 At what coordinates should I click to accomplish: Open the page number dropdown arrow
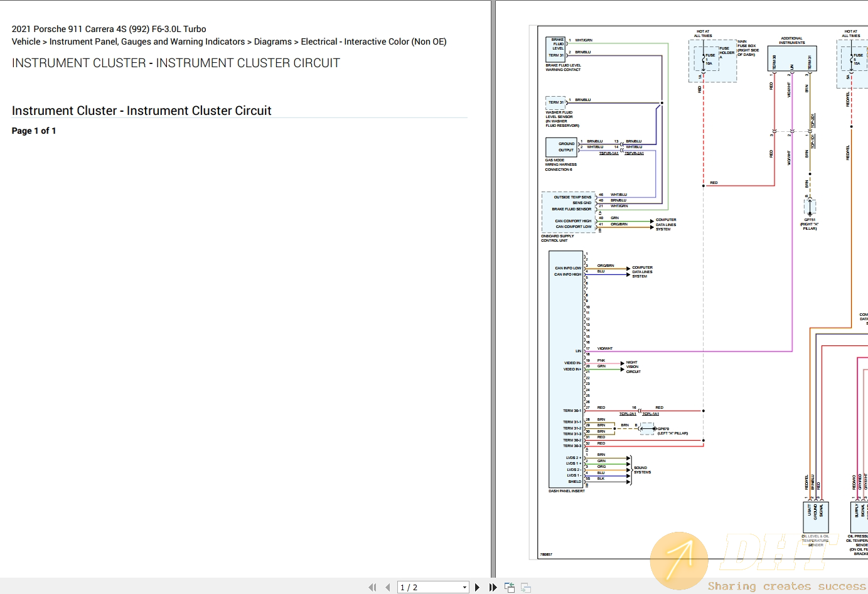(464, 588)
